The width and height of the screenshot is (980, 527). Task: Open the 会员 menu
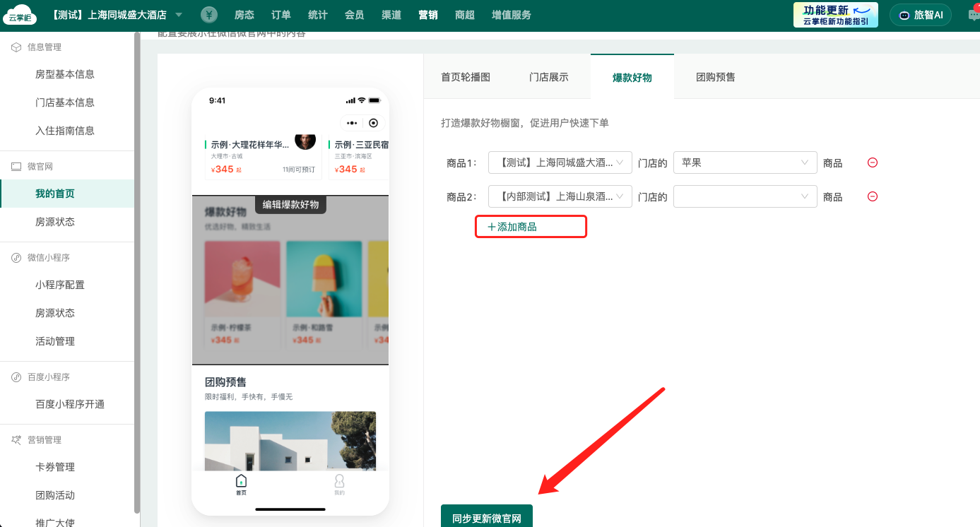tap(355, 15)
